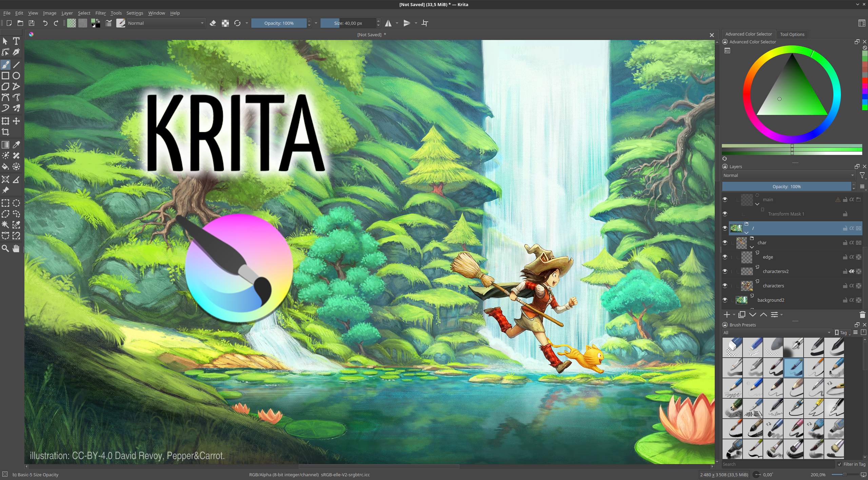The height and width of the screenshot is (480, 868).
Task: Delete the selected layer using trash button
Action: [862, 315]
